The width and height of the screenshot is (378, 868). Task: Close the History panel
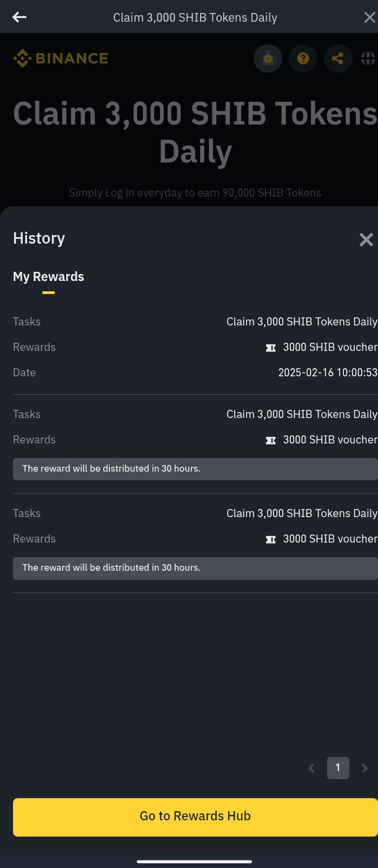366,239
